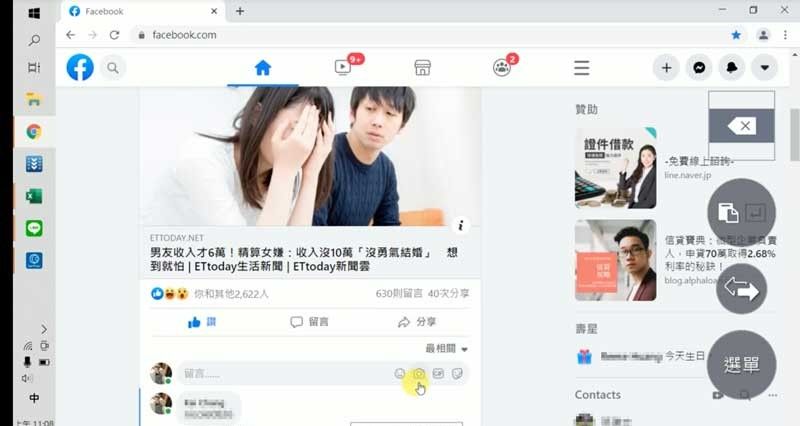The image size is (800, 426).
Task: Bookmark this page with star icon
Action: 736,35
